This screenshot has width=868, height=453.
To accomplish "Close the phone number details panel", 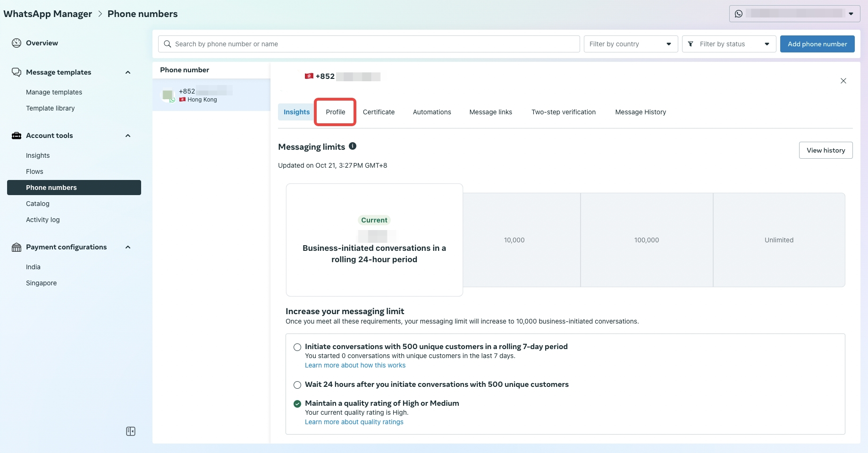I will click(x=843, y=81).
